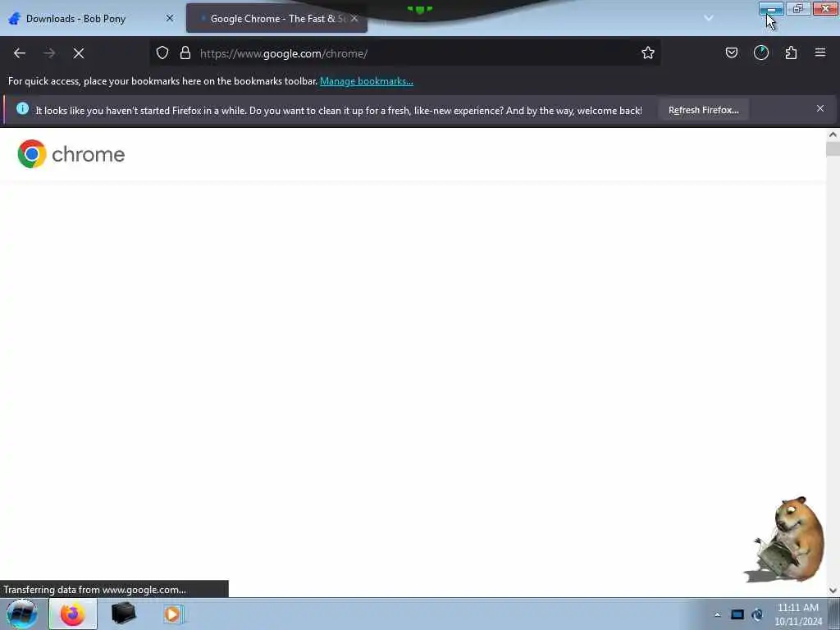Screen dimensions: 840x630
Task: Bookmark this page with star icon
Action: pyautogui.click(x=648, y=52)
